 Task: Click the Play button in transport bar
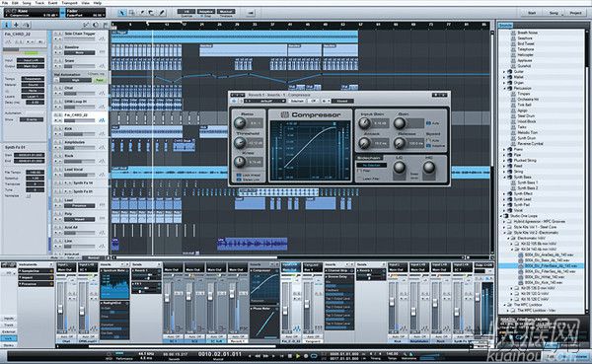pyautogui.click(x=298, y=356)
